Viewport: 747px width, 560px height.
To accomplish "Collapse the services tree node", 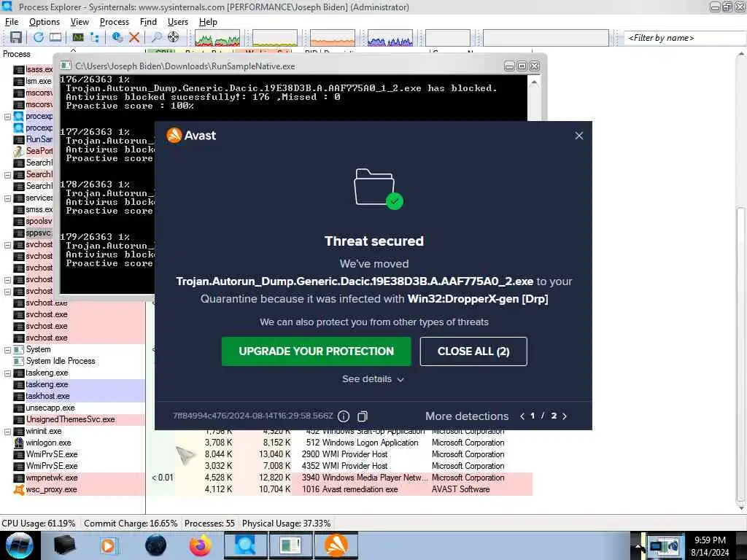I will 7,198.
